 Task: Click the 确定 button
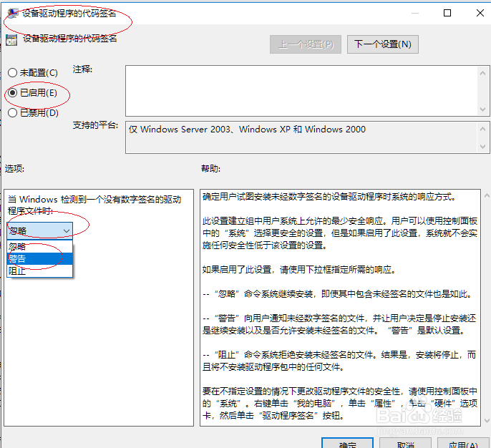[x=348, y=444]
